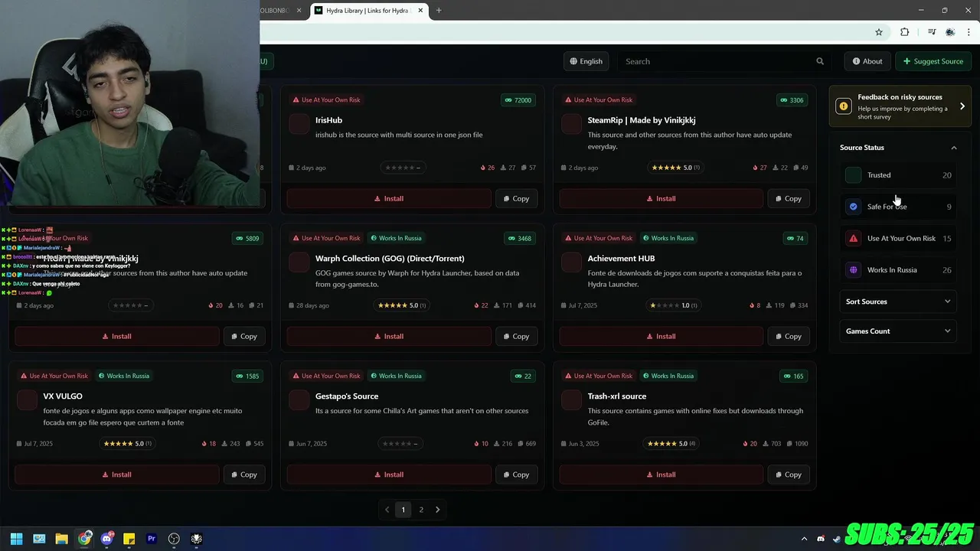Screen dimensions: 980x551
Task: Open Sticky Notes from the taskbar
Action: tap(129, 539)
